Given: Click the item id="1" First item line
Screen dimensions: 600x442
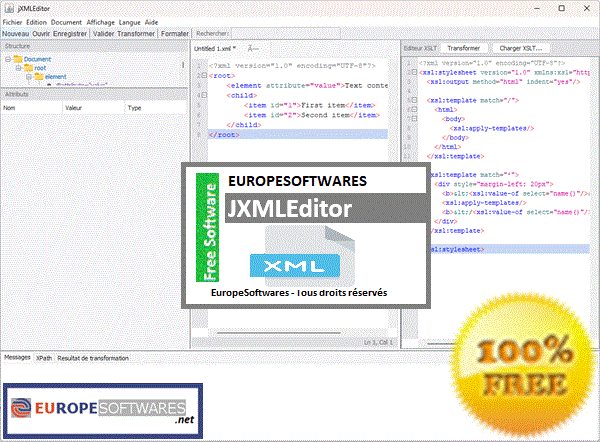Looking at the screenshot, I should pyautogui.click(x=310, y=105).
